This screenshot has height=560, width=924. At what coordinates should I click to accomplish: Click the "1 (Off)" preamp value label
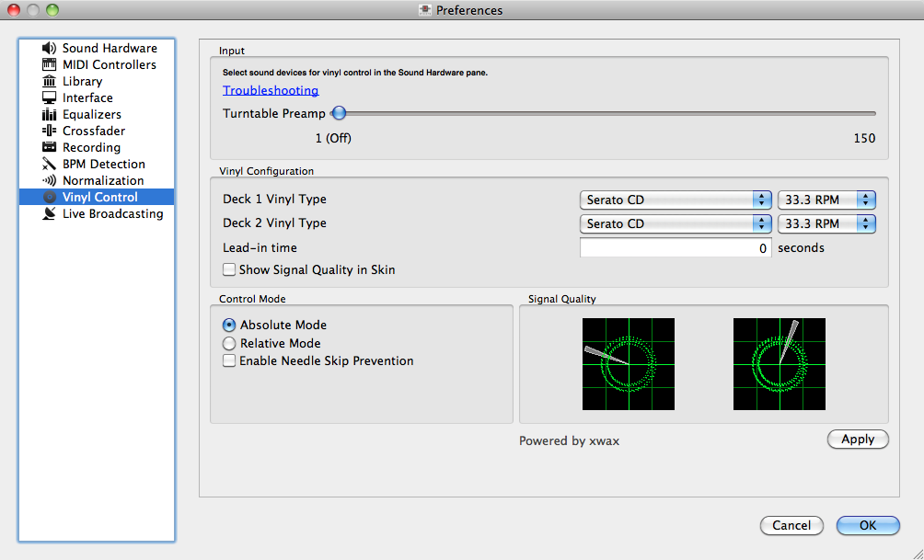click(x=333, y=138)
